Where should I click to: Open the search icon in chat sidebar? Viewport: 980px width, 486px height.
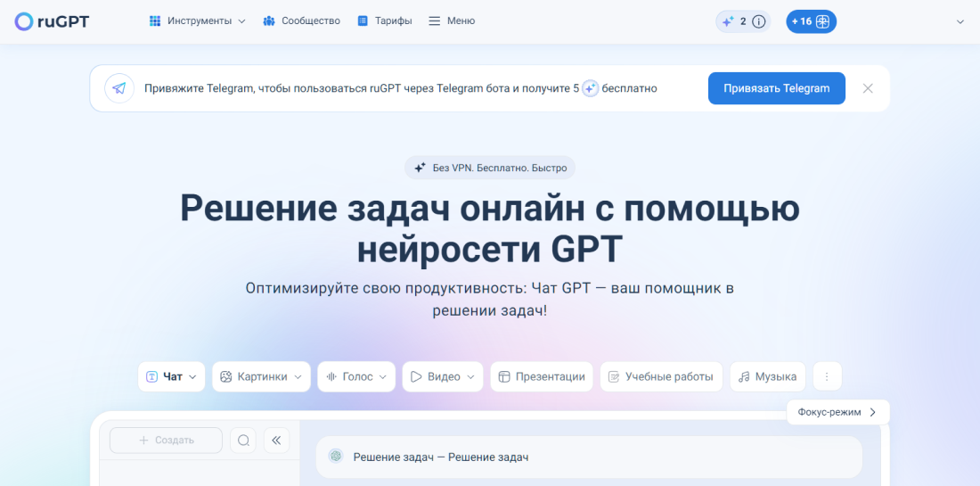(243, 440)
